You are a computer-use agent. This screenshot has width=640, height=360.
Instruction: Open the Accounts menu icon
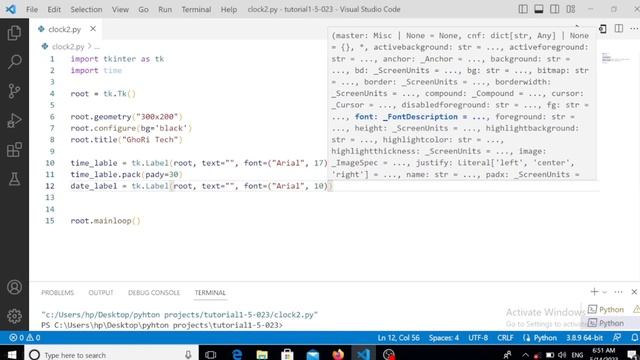14,287
